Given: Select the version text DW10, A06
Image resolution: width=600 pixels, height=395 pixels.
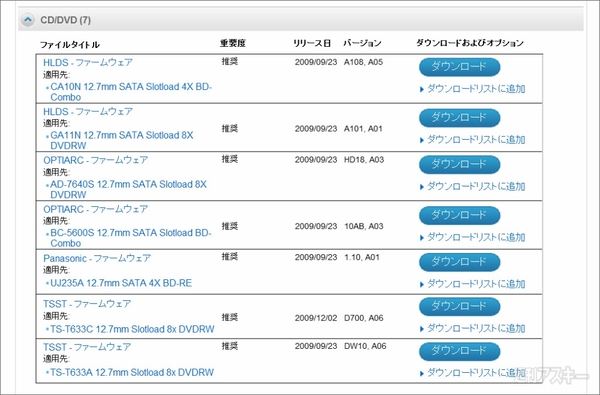Looking at the screenshot, I should pos(365,346).
